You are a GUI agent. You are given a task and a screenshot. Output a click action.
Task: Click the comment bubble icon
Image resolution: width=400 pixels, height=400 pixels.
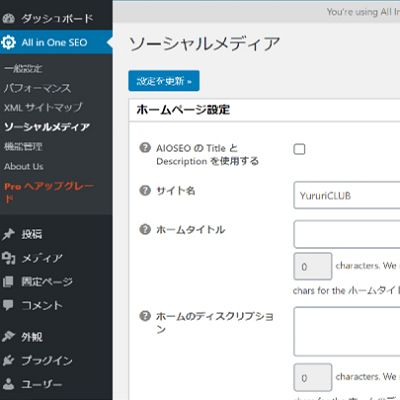(8, 305)
